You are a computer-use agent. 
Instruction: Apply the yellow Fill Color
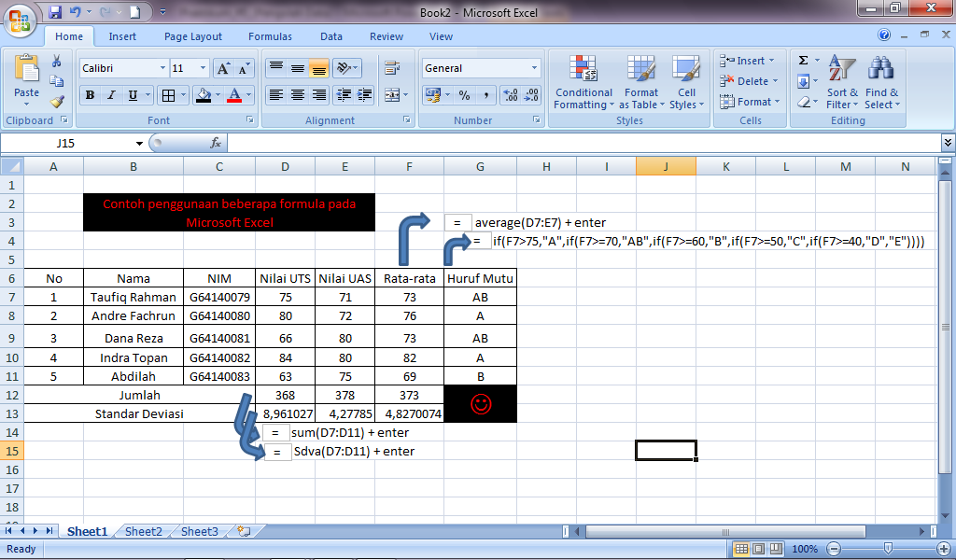[203, 95]
